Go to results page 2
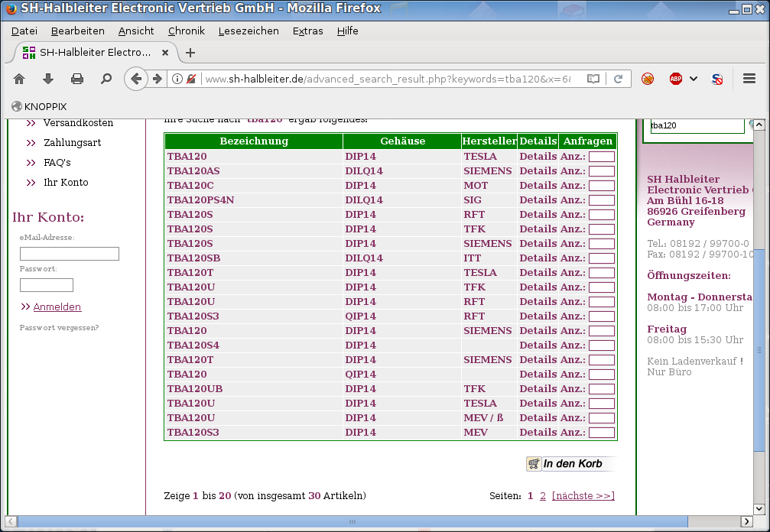 (x=543, y=495)
